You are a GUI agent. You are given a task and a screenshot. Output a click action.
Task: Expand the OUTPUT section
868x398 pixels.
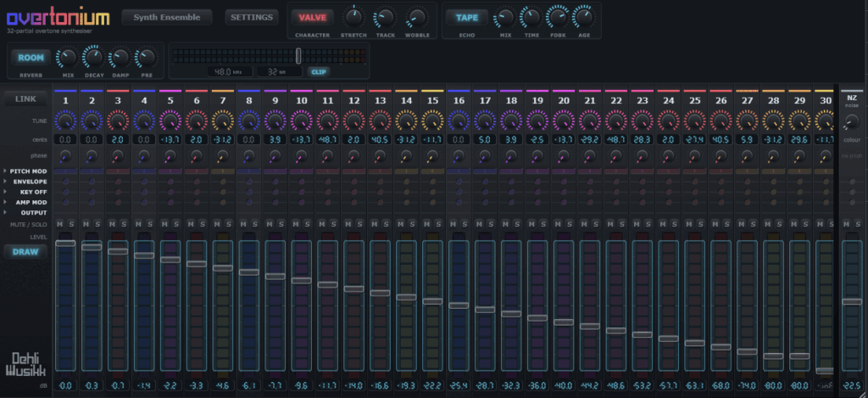[x=26, y=213]
